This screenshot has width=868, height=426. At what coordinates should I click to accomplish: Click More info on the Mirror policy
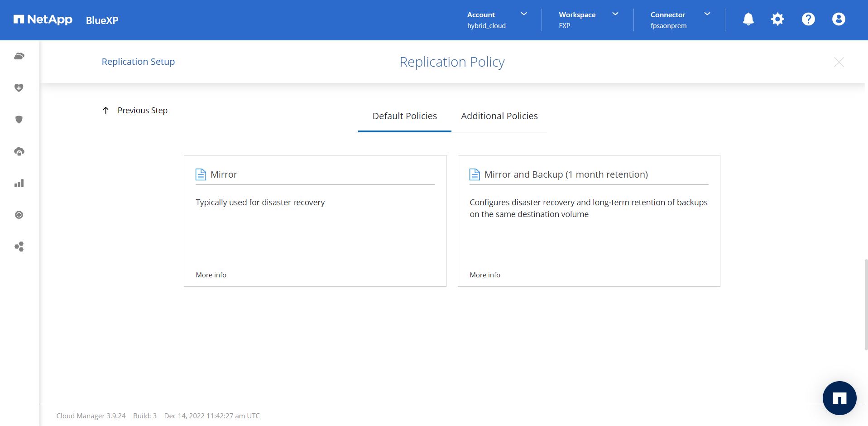211,275
